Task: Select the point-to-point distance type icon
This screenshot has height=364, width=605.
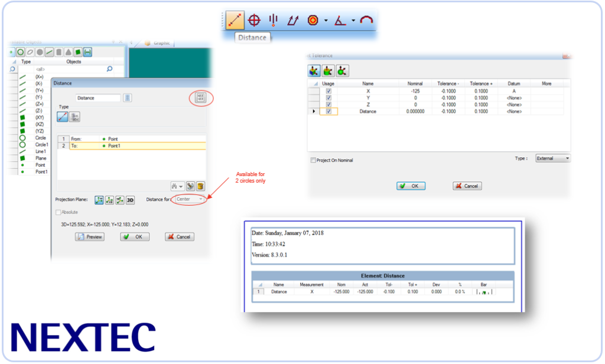Action: pyautogui.click(x=63, y=116)
